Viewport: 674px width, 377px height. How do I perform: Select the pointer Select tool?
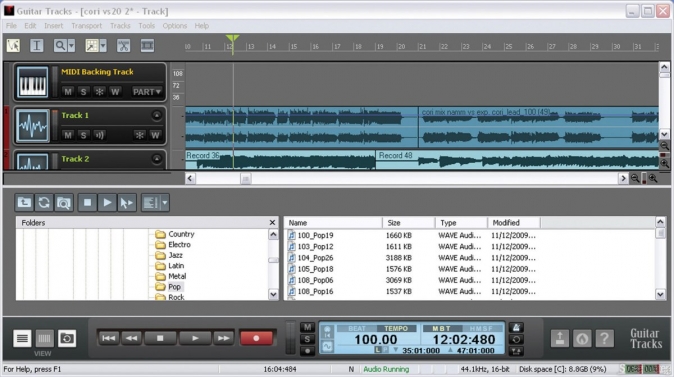click(x=13, y=45)
